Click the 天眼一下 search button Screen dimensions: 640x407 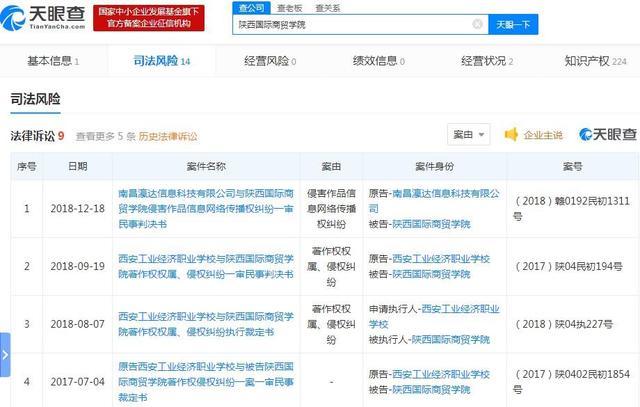513,24
